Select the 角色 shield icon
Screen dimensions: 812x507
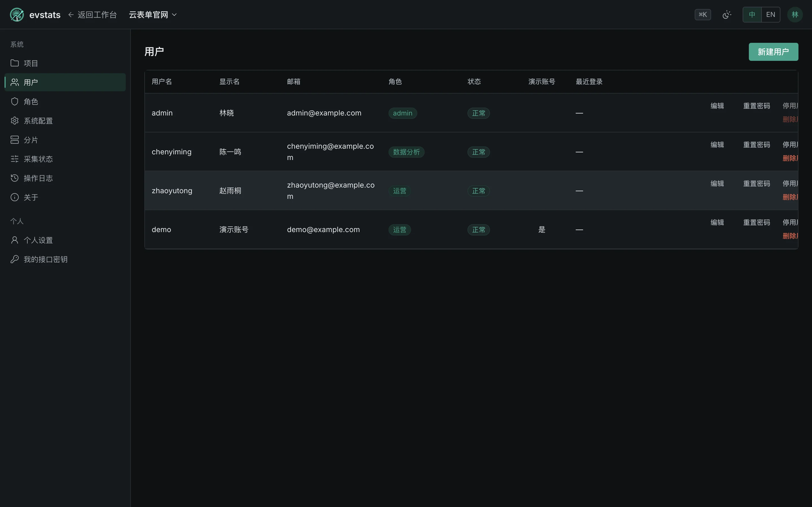click(14, 101)
